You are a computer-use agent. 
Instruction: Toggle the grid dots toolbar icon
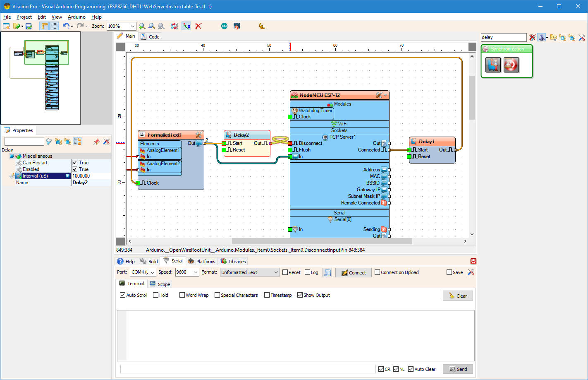55,26
